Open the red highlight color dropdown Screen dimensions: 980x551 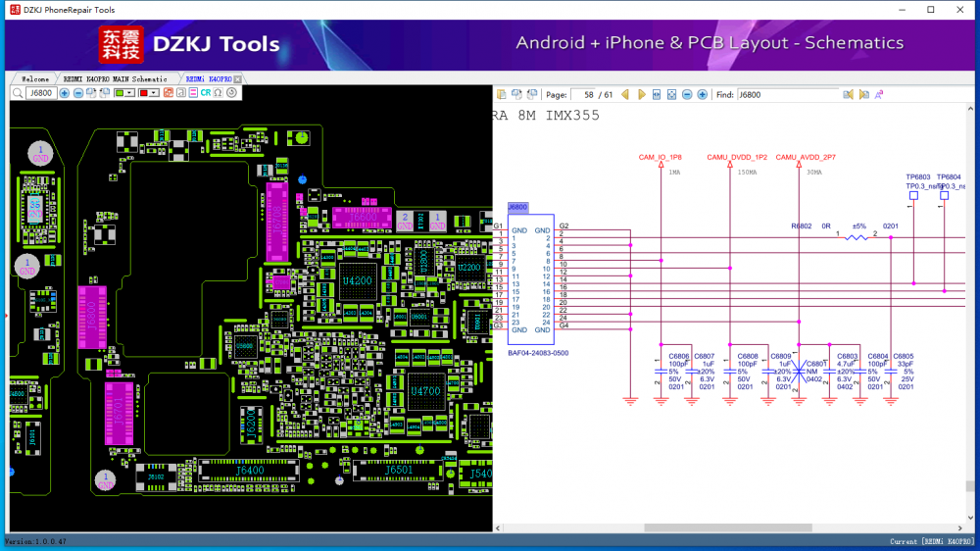(154, 93)
